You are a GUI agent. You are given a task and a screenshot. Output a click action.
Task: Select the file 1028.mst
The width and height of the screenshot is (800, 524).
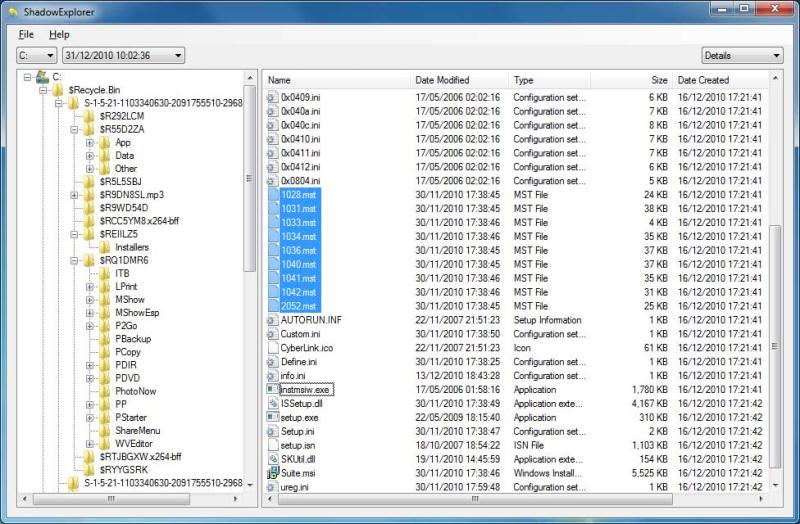click(298, 195)
